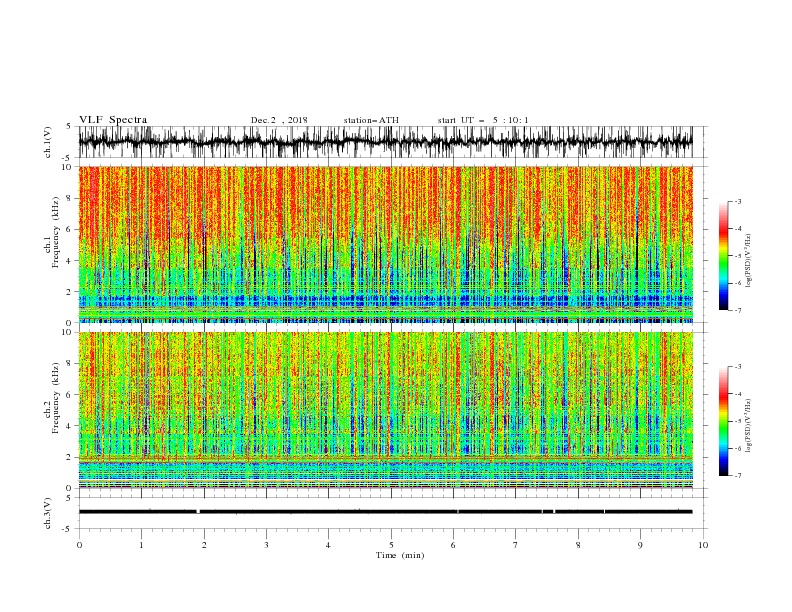Screen dimensions: 792x612
Task: Click the "station=ATH" header label
Action: click(371, 120)
